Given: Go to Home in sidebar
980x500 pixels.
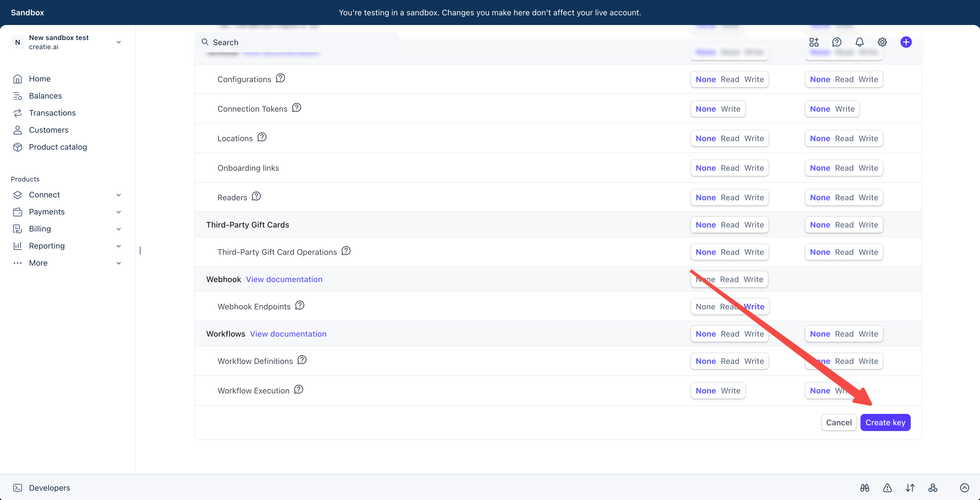Looking at the screenshot, I should [39, 79].
